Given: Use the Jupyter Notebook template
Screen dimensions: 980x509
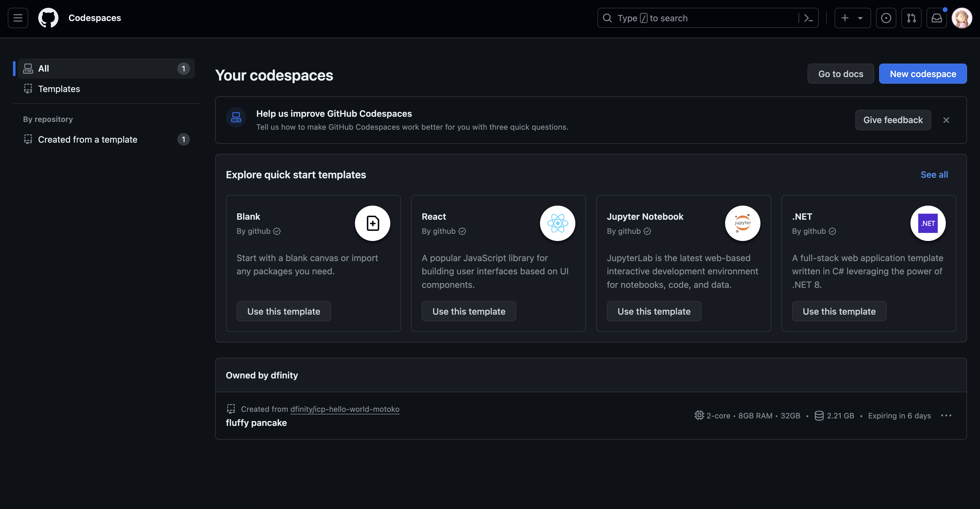Looking at the screenshot, I should tap(654, 311).
